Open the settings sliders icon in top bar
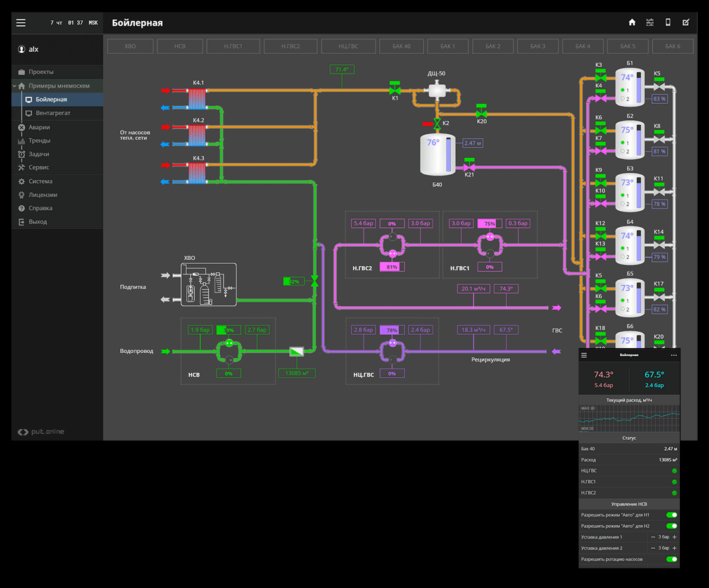709x588 pixels. (649, 23)
